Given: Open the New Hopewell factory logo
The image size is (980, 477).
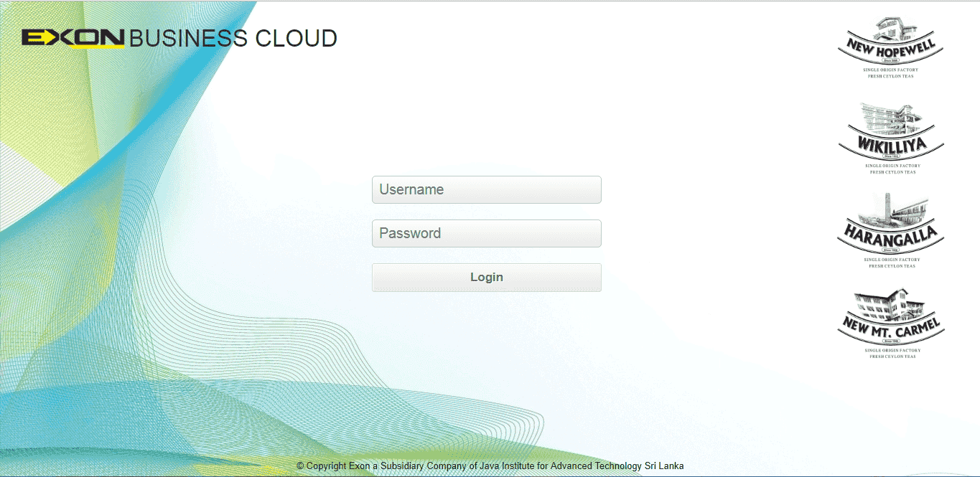Looking at the screenshot, I should [x=890, y=48].
